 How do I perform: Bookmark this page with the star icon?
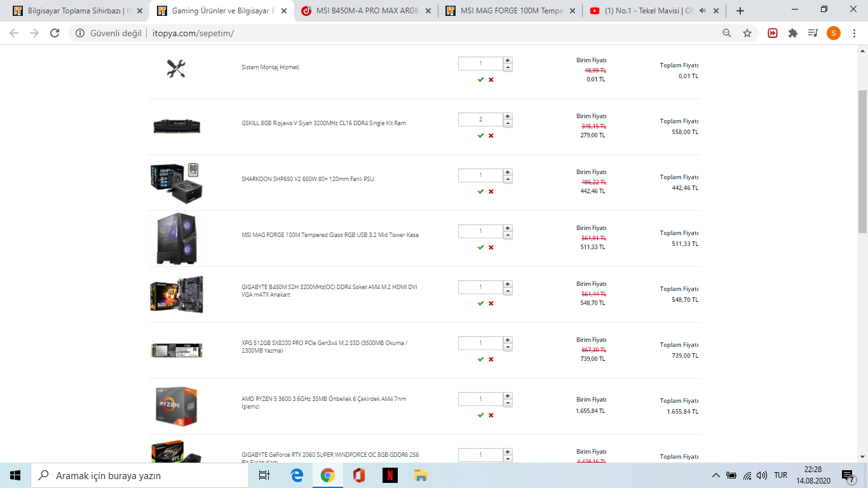(x=747, y=33)
